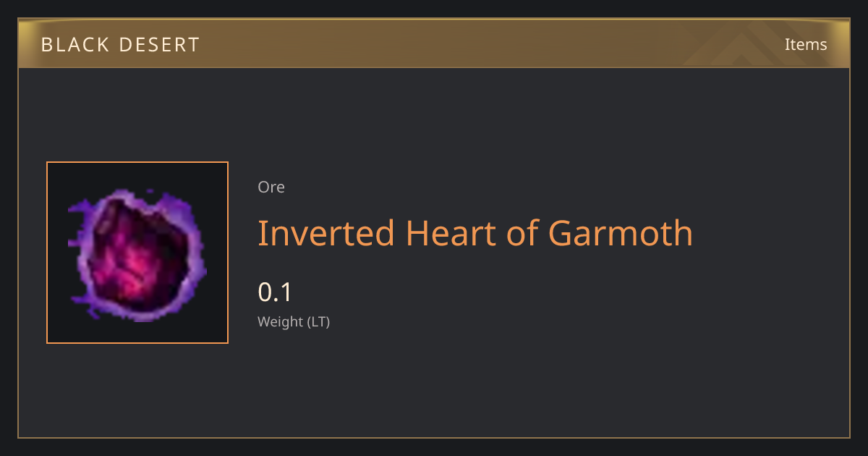Click the Inverted Heart of Garmoth title
The image size is (868, 456).
[475, 234]
